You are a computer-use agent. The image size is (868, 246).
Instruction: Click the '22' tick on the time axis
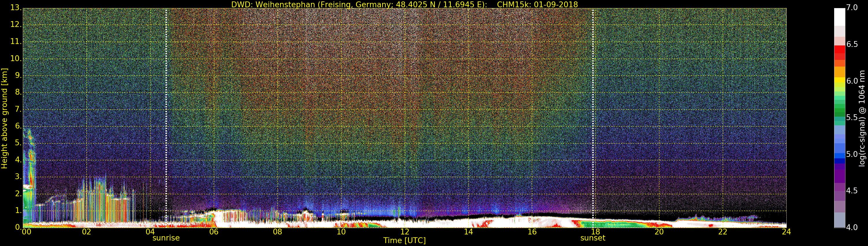point(723,232)
